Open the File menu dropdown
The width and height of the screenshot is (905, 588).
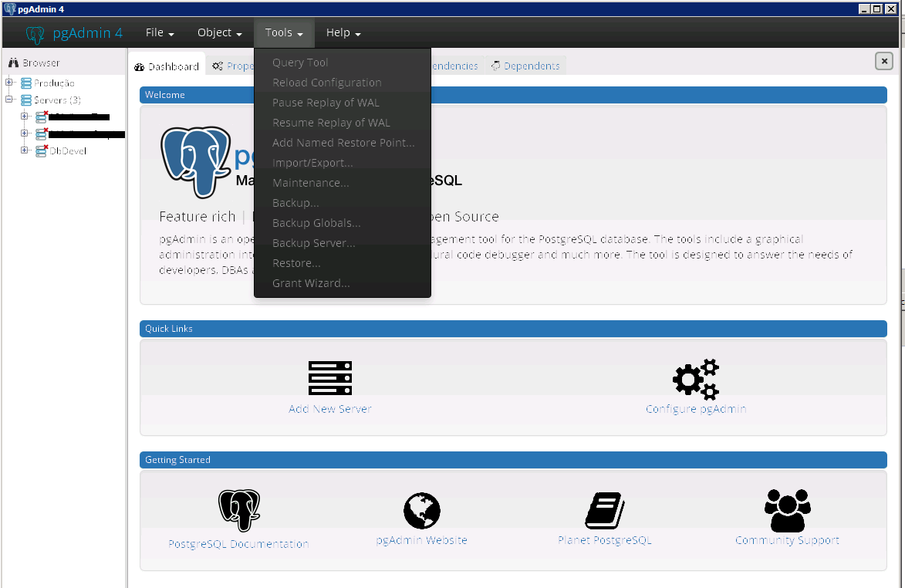pos(160,33)
